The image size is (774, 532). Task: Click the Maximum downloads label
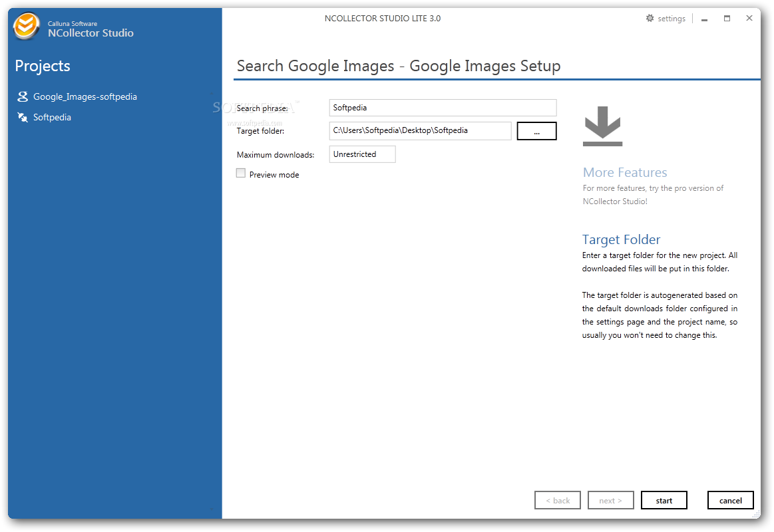click(x=276, y=155)
